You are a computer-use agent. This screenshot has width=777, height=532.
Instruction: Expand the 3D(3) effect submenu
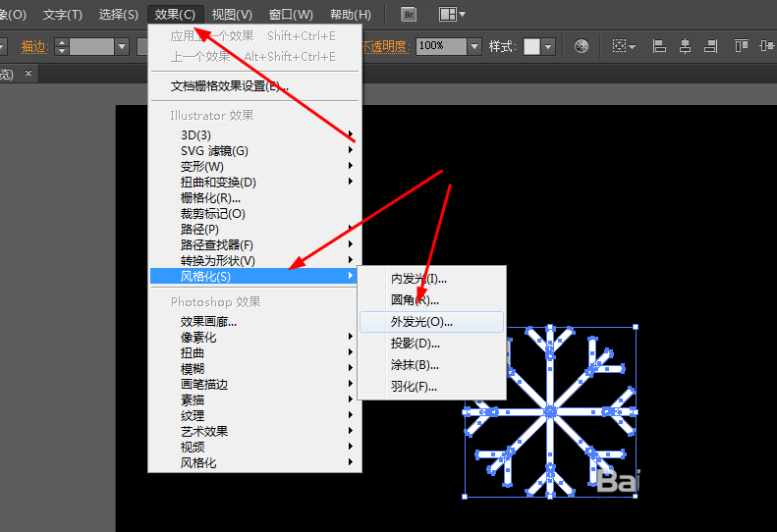(x=254, y=134)
